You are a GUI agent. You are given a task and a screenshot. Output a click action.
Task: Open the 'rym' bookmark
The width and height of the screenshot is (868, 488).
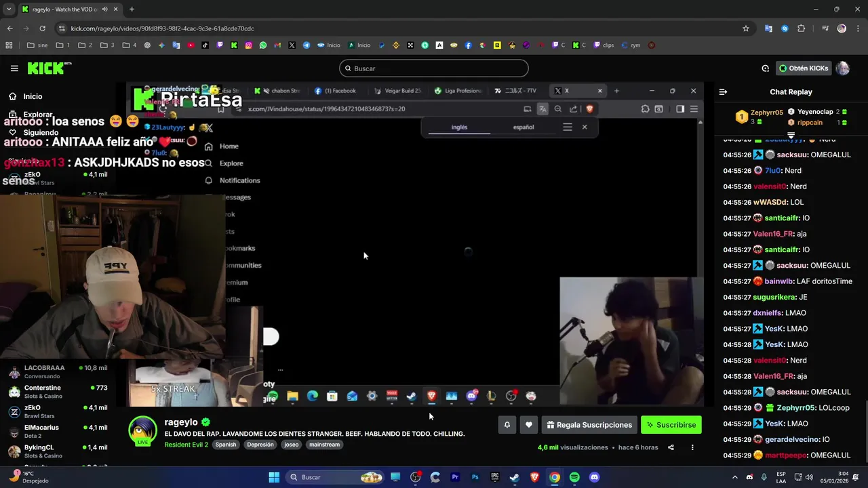click(631, 45)
